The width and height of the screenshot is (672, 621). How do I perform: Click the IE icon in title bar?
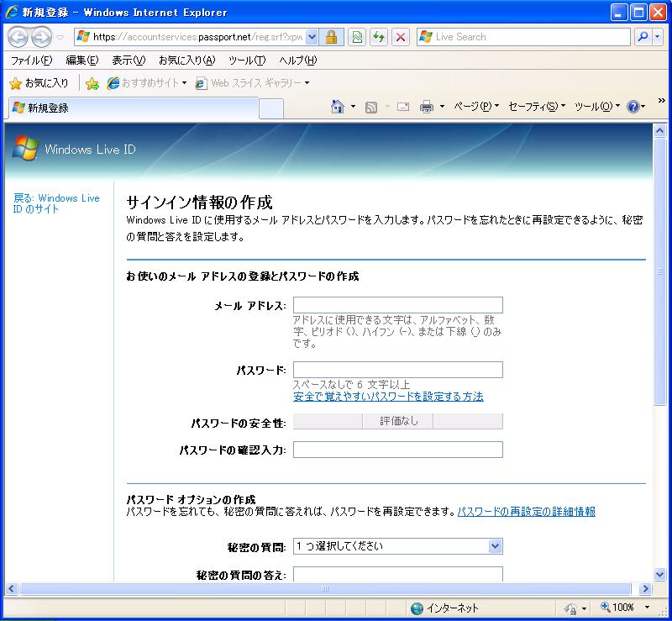[11, 12]
